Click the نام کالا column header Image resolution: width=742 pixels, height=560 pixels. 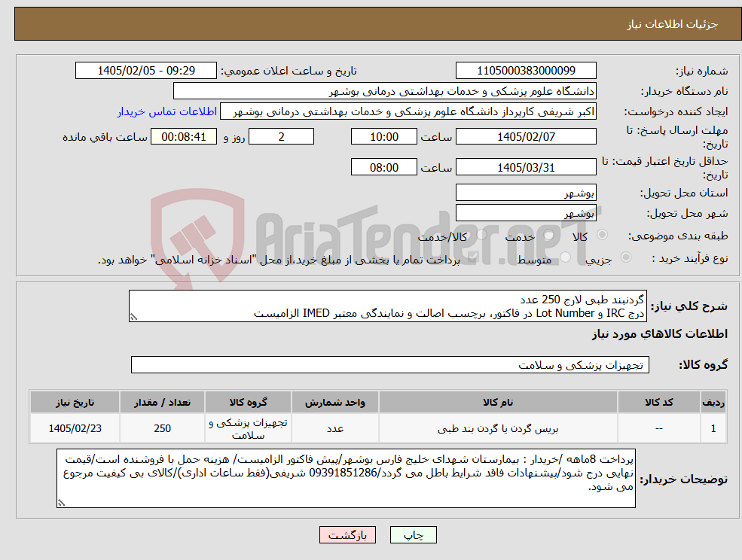point(498,402)
